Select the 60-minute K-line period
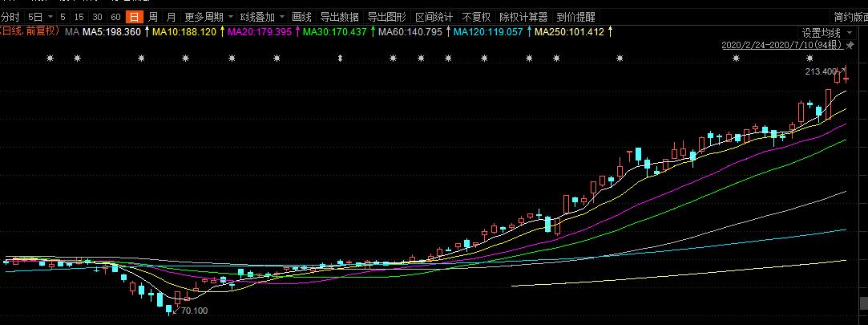Image resolution: width=868 pixels, height=325 pixels. [x=115, y=17]
